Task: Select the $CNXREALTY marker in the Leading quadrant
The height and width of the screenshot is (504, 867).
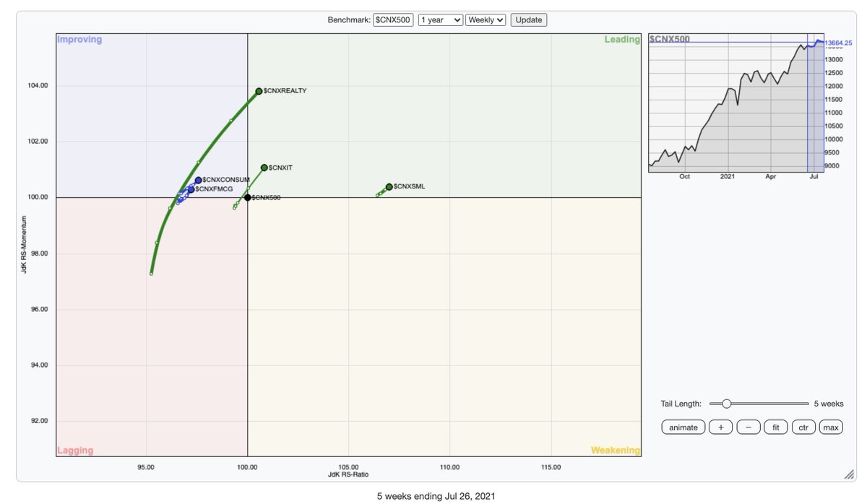Action: (259, 91)
